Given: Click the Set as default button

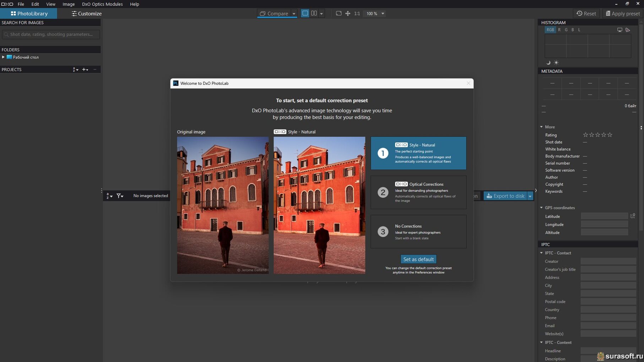Looking at the screenshot, I should [418, 259].
